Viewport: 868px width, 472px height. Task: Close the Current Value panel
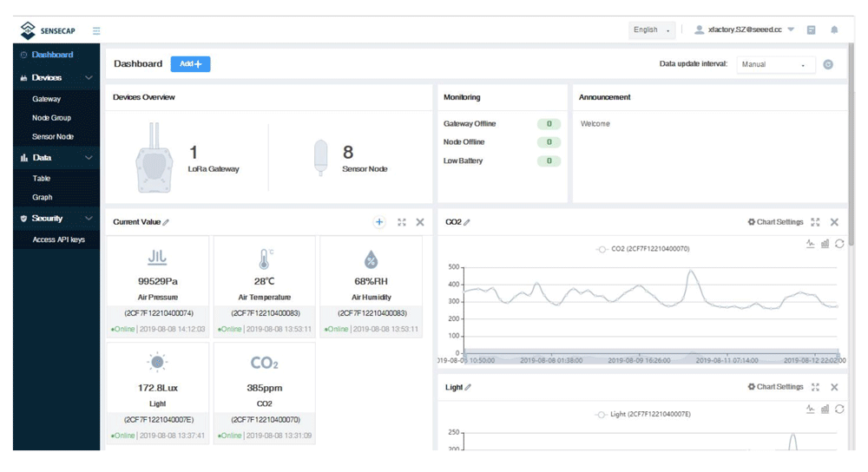tap(420, 222)
